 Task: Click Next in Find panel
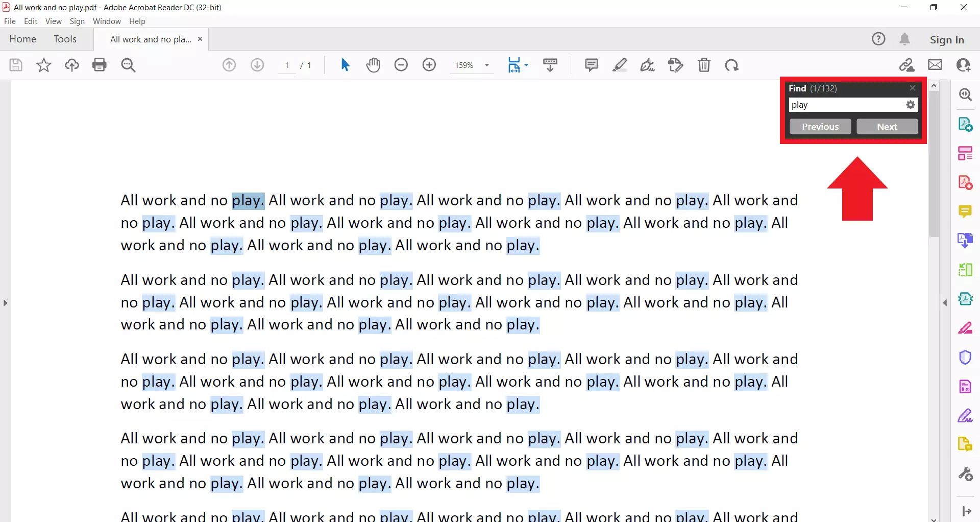[887, 127]
